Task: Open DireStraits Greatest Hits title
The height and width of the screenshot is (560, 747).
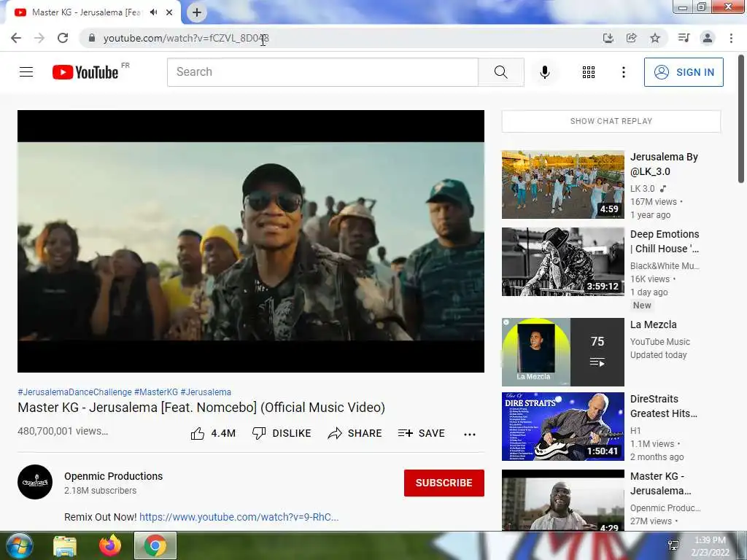Action: tap(664, 406)
